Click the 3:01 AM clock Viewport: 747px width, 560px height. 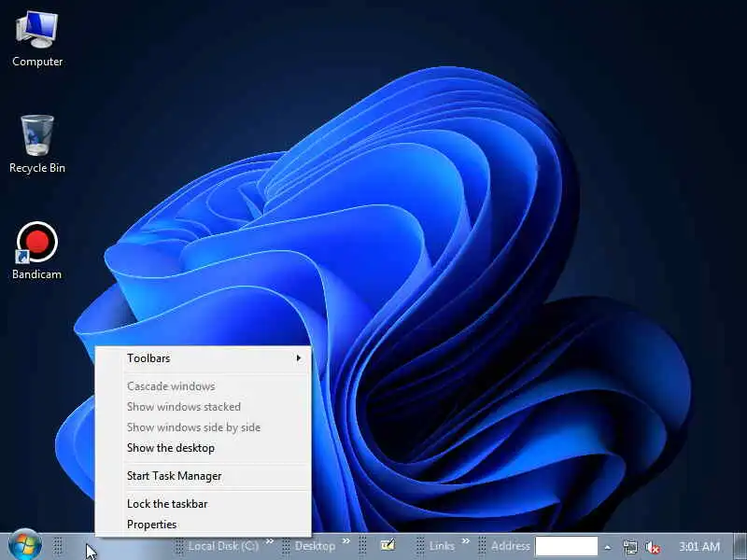tap(698, 547)
